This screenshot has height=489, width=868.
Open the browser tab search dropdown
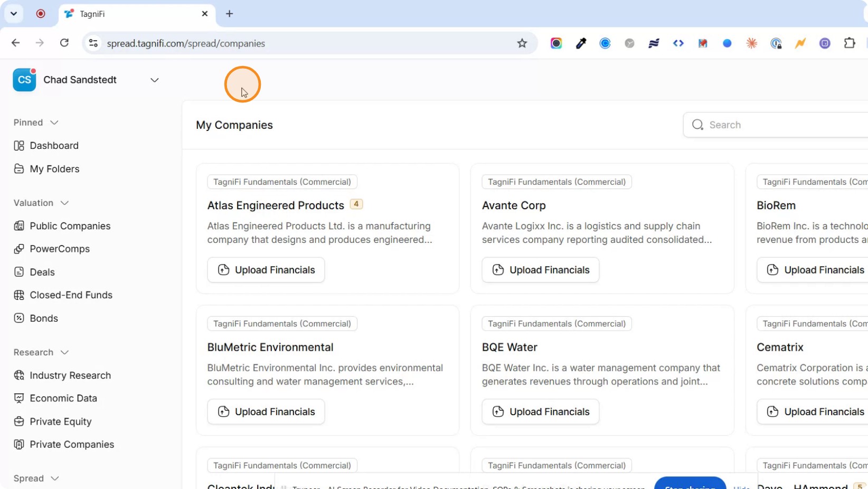(14, 14)
